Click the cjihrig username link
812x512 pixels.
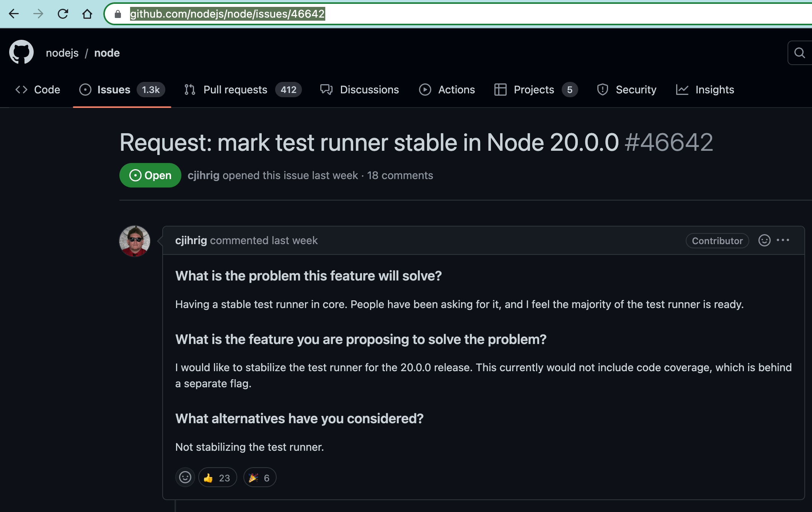pos(191,240)
